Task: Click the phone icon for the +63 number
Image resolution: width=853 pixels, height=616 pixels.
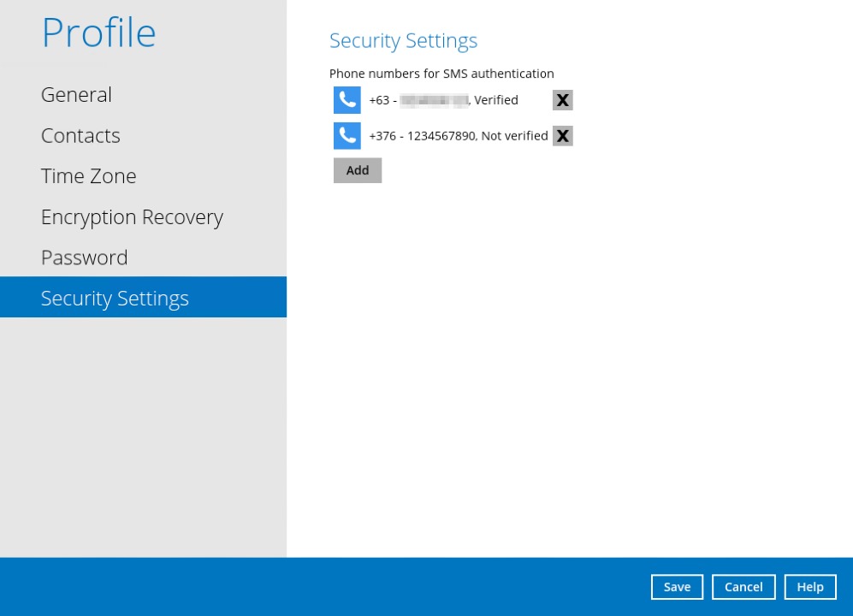Action: click(x=347, y=100)
